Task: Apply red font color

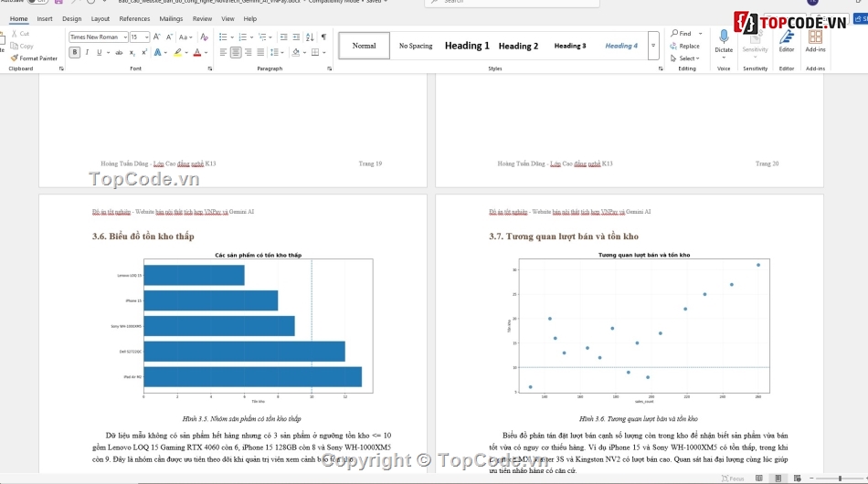Action: click(197, 53)
